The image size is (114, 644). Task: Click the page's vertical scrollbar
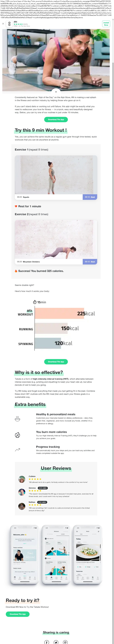click(113, 100)
